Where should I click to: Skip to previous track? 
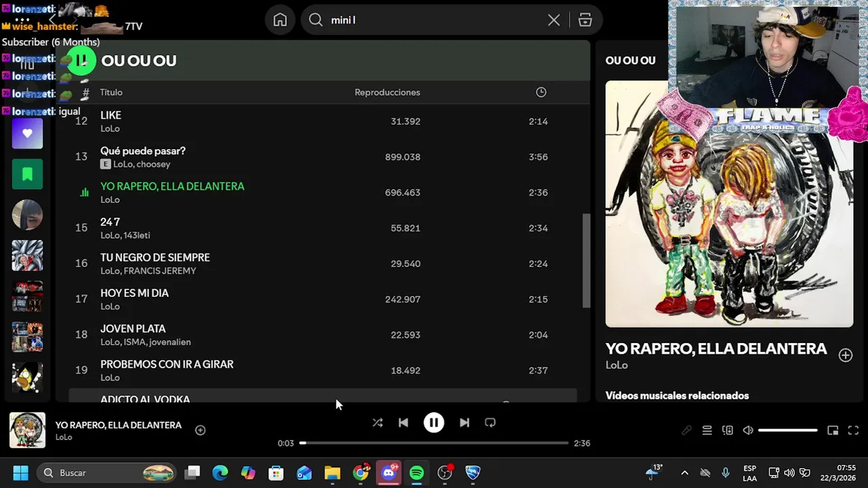click(403, 422)
